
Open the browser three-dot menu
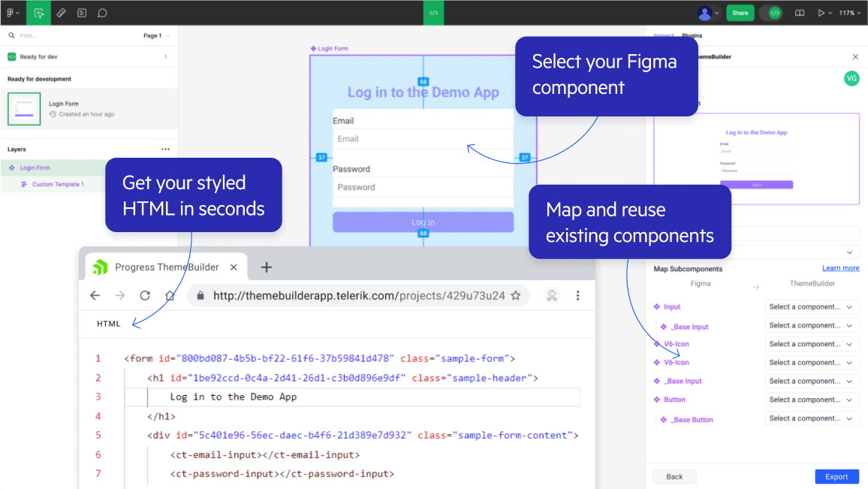click(577, 296)
